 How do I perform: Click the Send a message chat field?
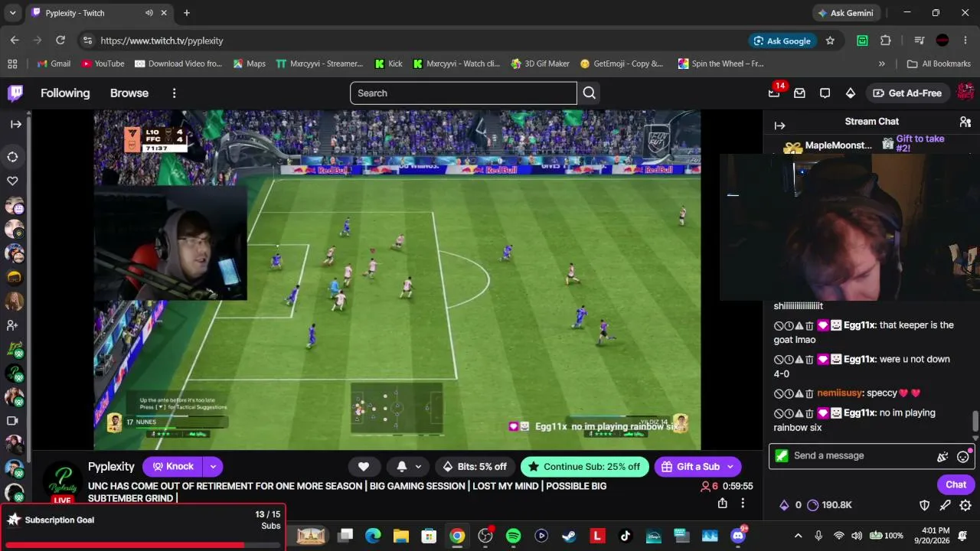coord(861,456)
